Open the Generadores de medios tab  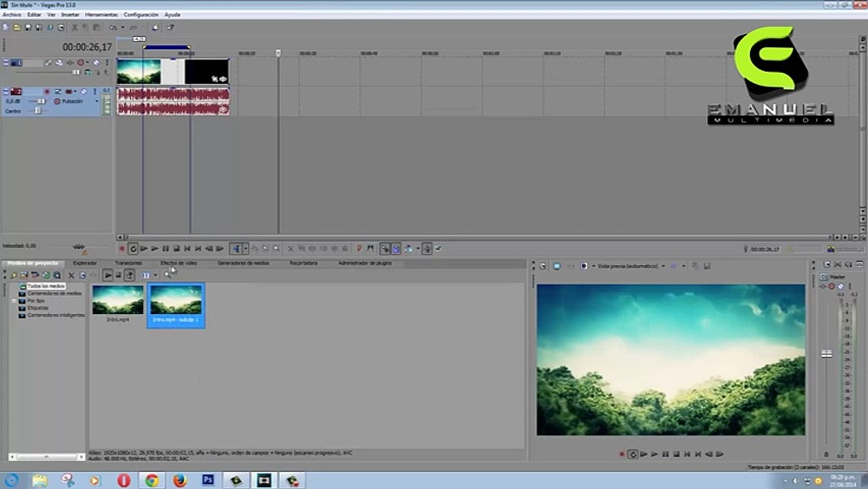click(243, 263)
